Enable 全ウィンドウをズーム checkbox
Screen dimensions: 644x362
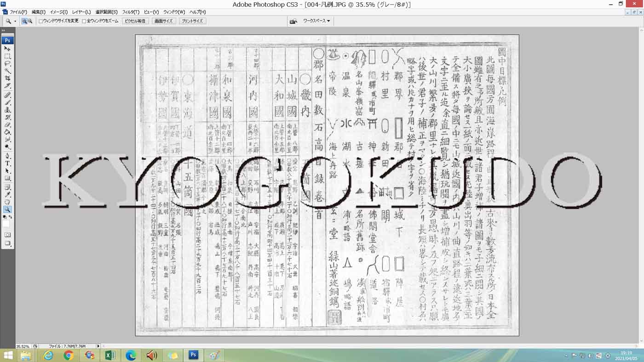point(84,21)
